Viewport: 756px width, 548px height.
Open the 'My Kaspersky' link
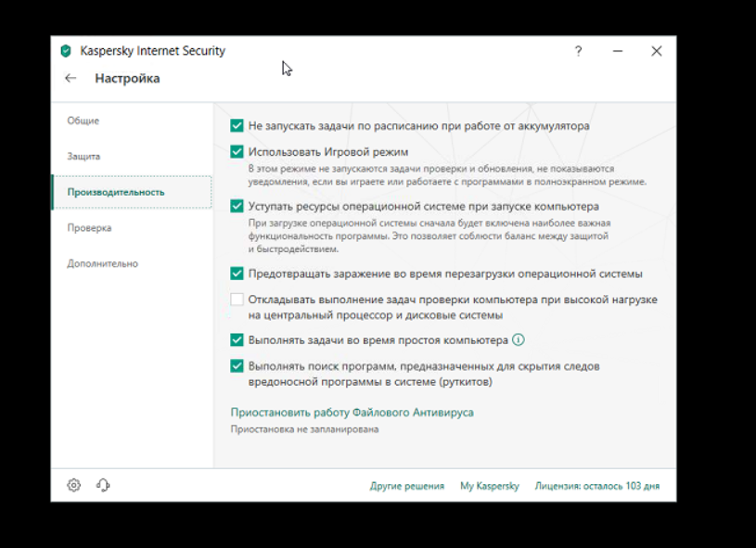click(490, 486)
